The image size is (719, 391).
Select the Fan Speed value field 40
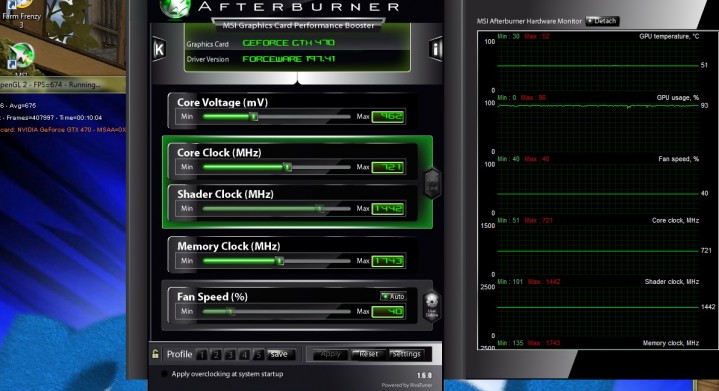point(388,312)
